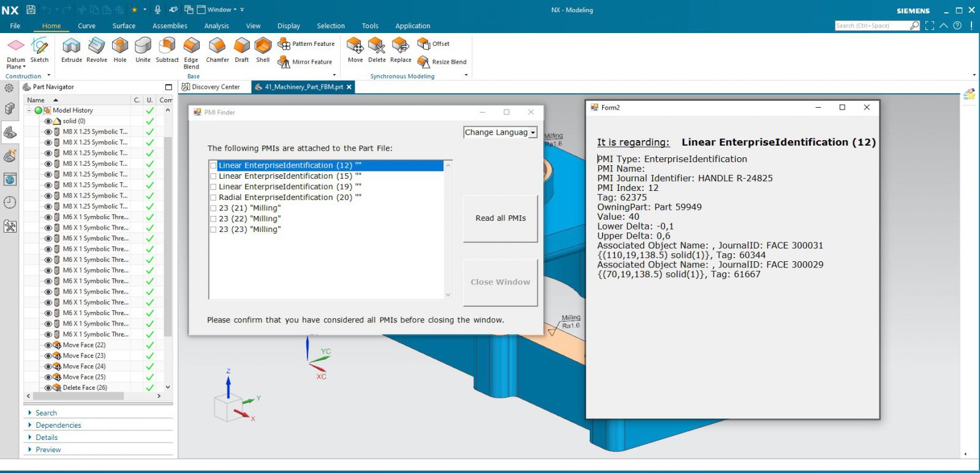Open the settings gear in the resource bar
The width and height of the screenshot is (980, 473).
9,88
